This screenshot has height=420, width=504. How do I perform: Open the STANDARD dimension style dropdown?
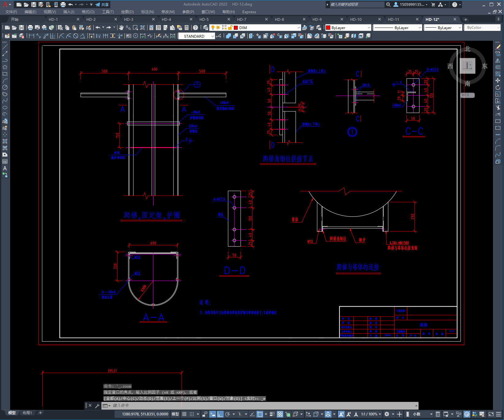(x=197, y=36)
